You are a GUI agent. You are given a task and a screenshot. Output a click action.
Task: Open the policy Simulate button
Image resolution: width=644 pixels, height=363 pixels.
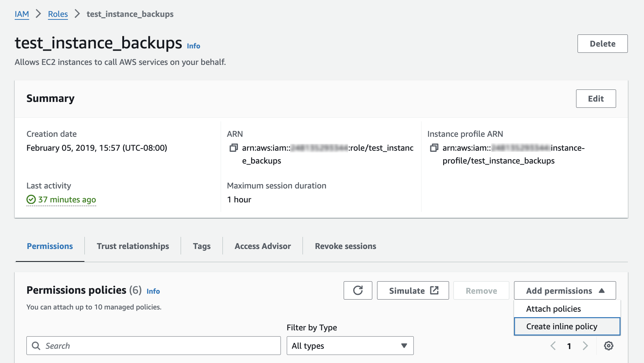pyautogui.click(x=413, y=290)
